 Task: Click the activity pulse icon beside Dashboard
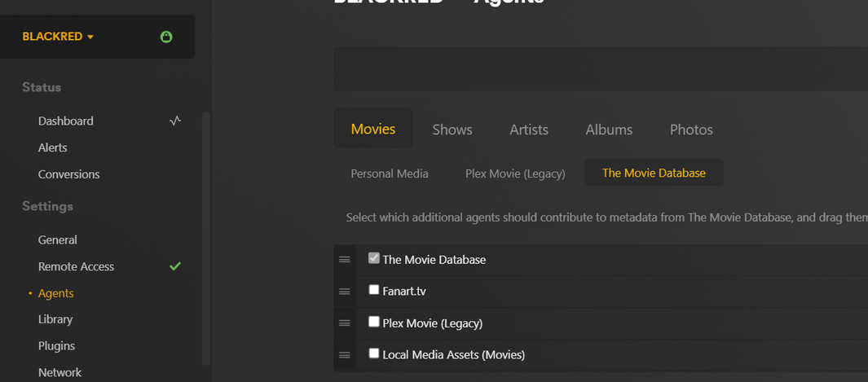click(x=175, y=121)
